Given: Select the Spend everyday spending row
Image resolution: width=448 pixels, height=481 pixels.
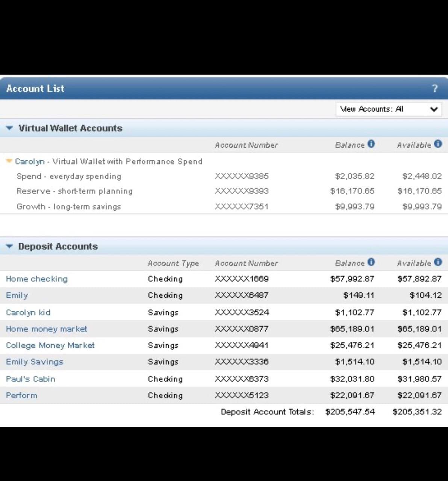Looking at the screenshot, I should 69,176.
